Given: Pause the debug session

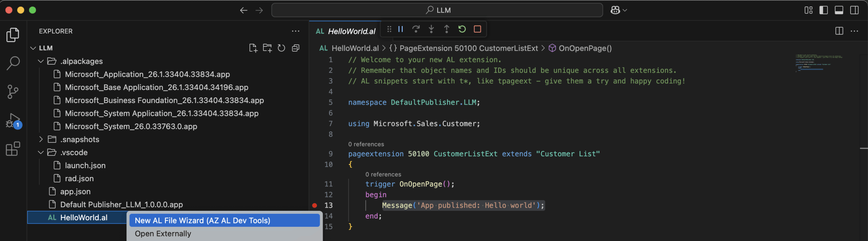Looking at the screenshot, I should (x=401, y=29).
